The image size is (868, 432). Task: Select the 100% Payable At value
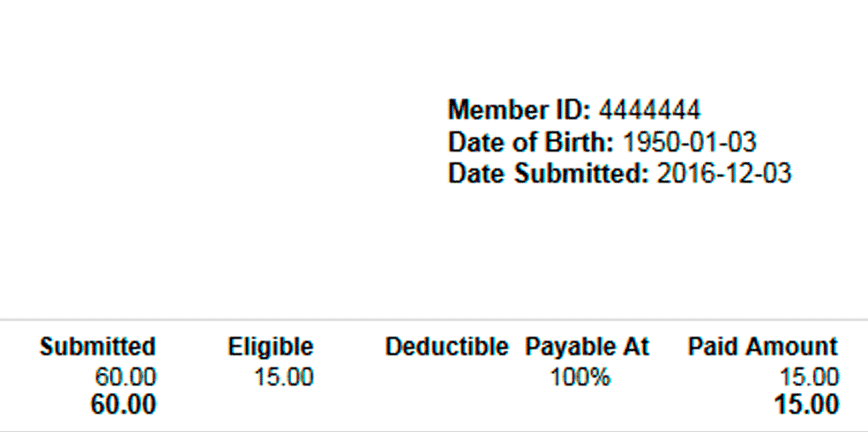coord(580,377)
